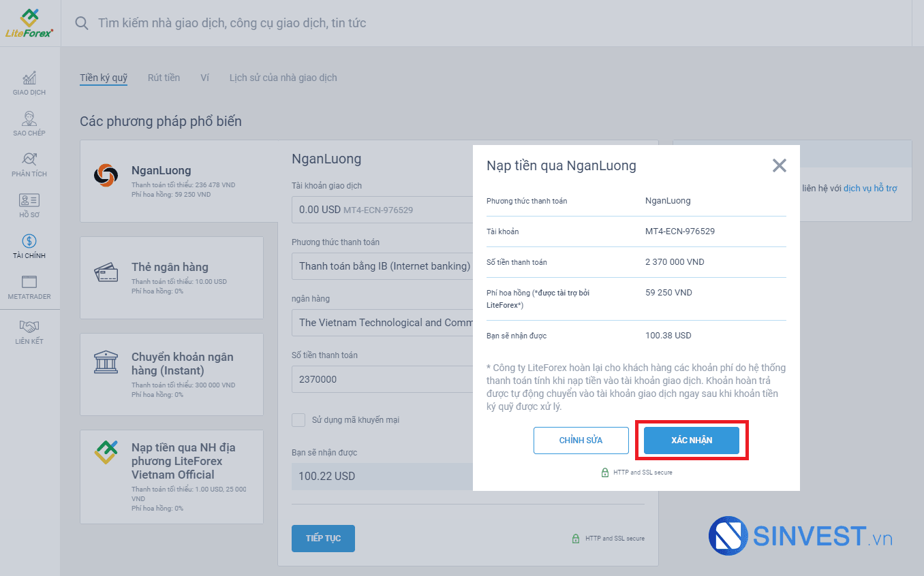Click the LiteForex logo
The image size is (924, 576).
pyautogui.click(x=29, y=23)
